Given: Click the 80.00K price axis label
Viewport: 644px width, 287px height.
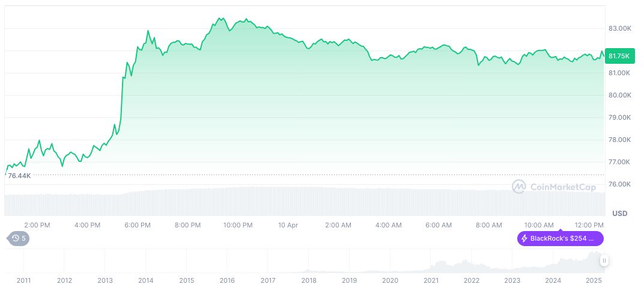Looking at the screenshot, I should [x=619, y=95].
